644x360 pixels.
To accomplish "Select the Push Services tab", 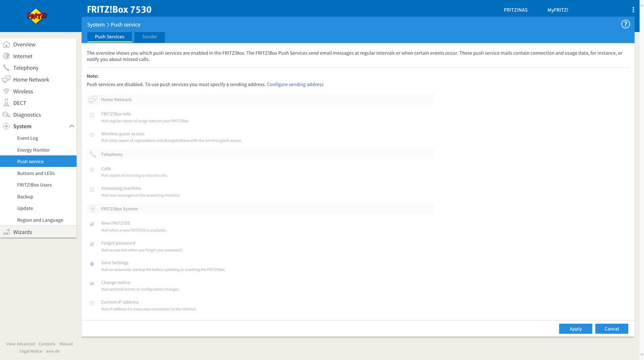I will pos(110,37).
